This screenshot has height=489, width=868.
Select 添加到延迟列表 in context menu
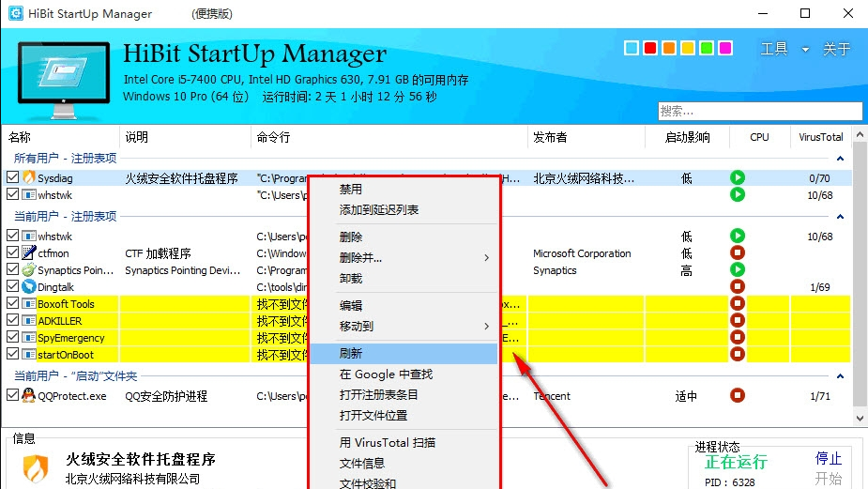[379, 210]
